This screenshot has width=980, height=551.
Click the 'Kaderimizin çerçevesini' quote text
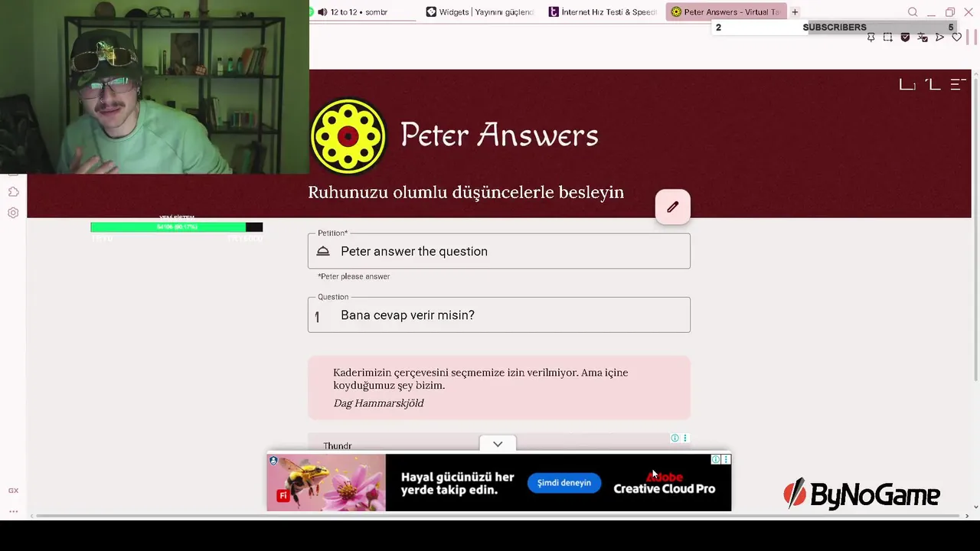tap(480, 379)
